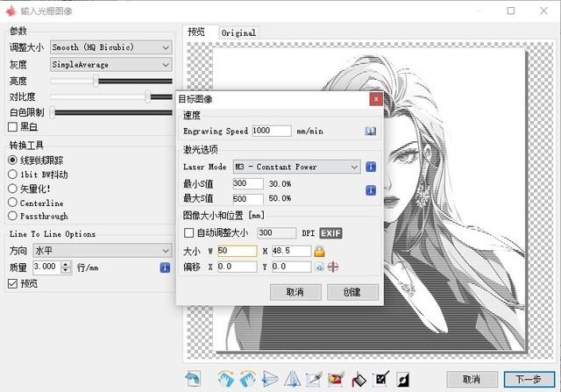The height and width of the screenshot is (392, 561).
Task: Switch to the 预览 tab
Action: coord(196,32)
